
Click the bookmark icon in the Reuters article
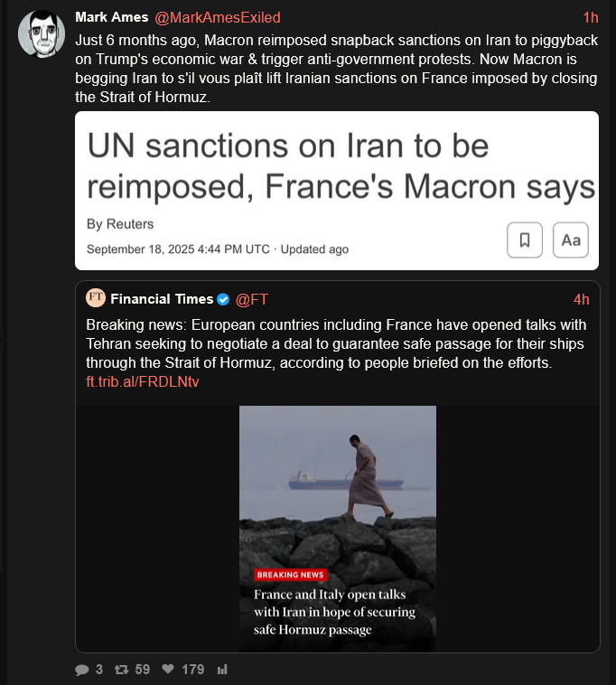tap(524, 239)
